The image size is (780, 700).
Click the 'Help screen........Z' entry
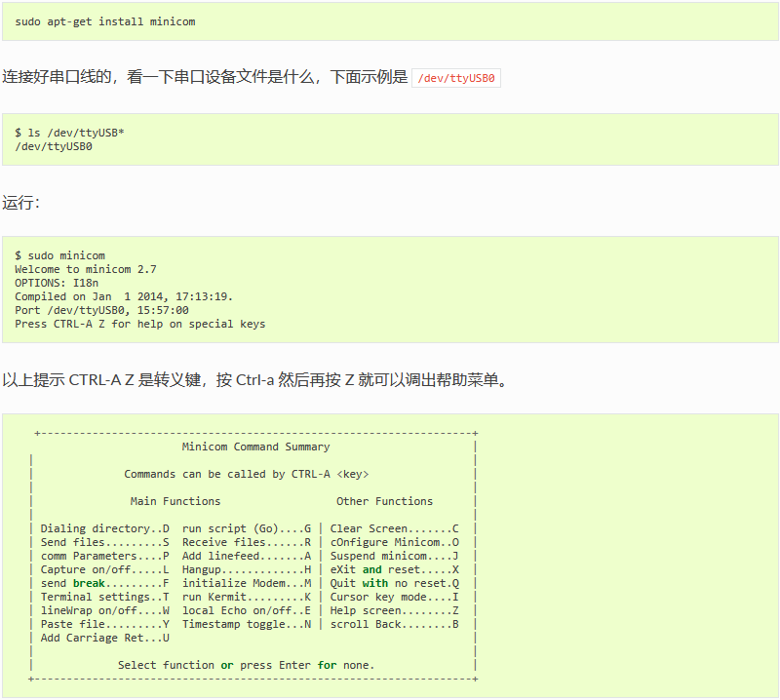click(x=395, y=610)
